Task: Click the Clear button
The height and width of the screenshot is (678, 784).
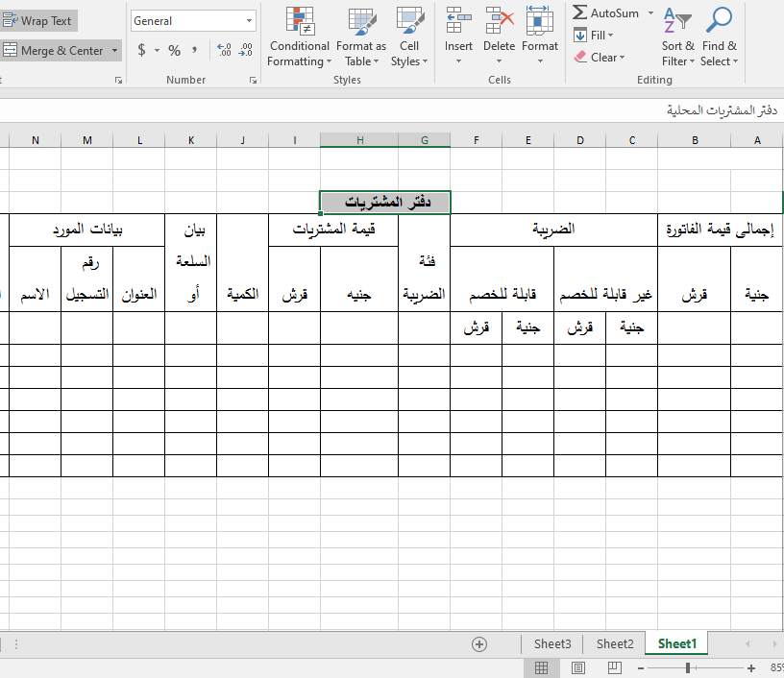Action: tap(600, 58)
